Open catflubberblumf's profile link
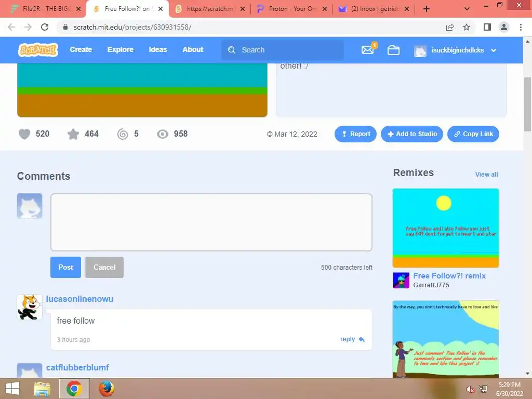The width and height of the screenshot is (532, 399). tap(77, 367)
